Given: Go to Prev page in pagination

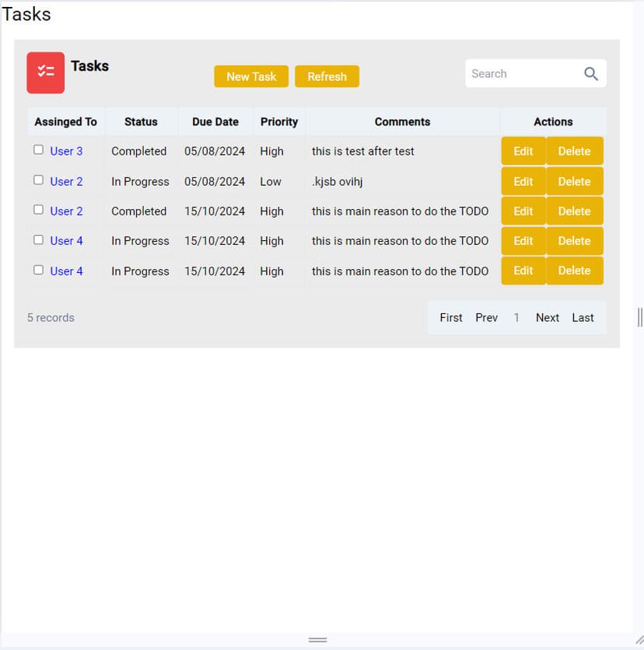Looking at the screenshot, I should point(486,318).
